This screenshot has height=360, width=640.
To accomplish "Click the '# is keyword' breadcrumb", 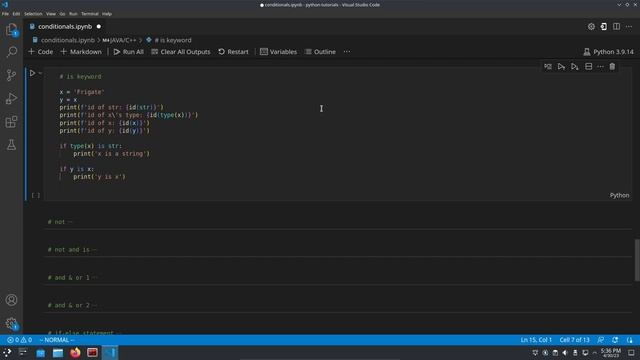I will click(173, 40).
